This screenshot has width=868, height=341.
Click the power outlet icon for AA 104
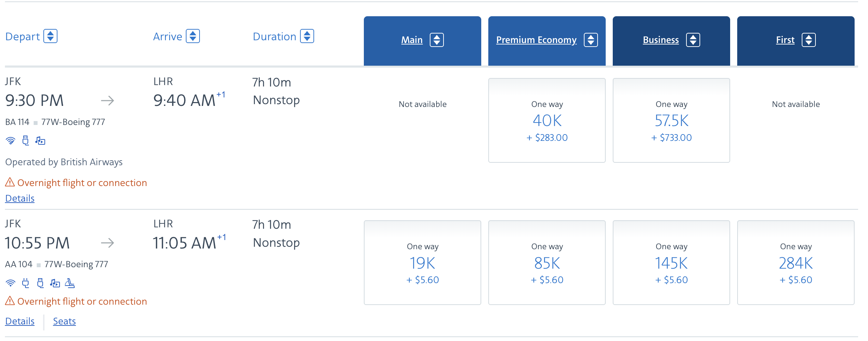point(25,283)
